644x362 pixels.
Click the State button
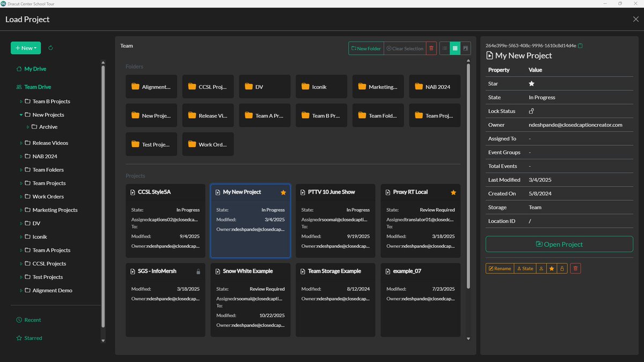coord(525,268)
